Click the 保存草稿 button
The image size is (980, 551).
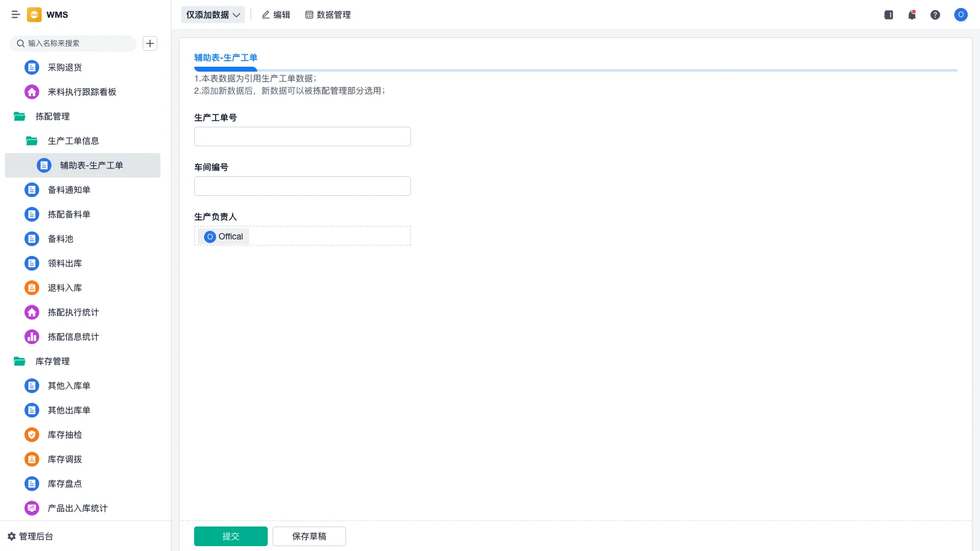309,536
